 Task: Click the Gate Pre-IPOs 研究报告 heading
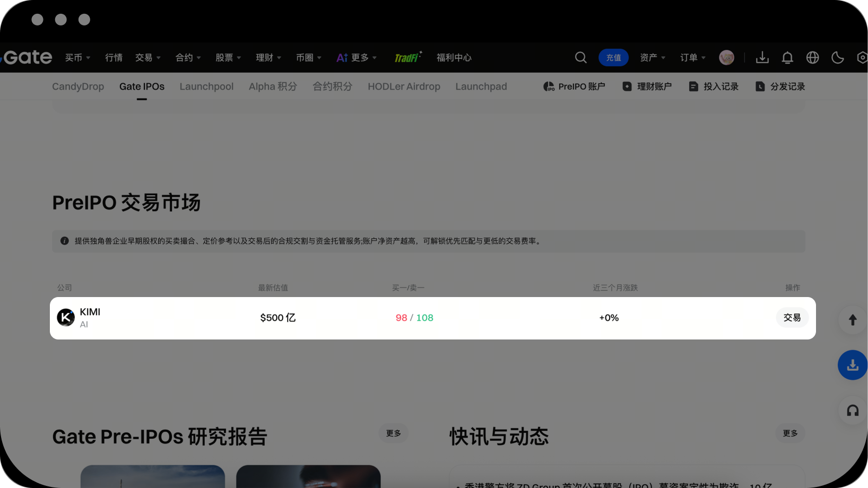[160, 437]
